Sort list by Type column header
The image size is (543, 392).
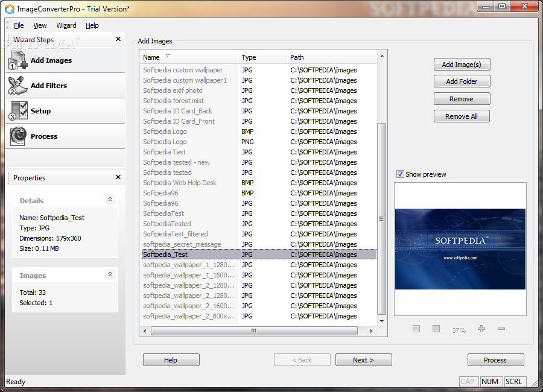pos(262,57)
